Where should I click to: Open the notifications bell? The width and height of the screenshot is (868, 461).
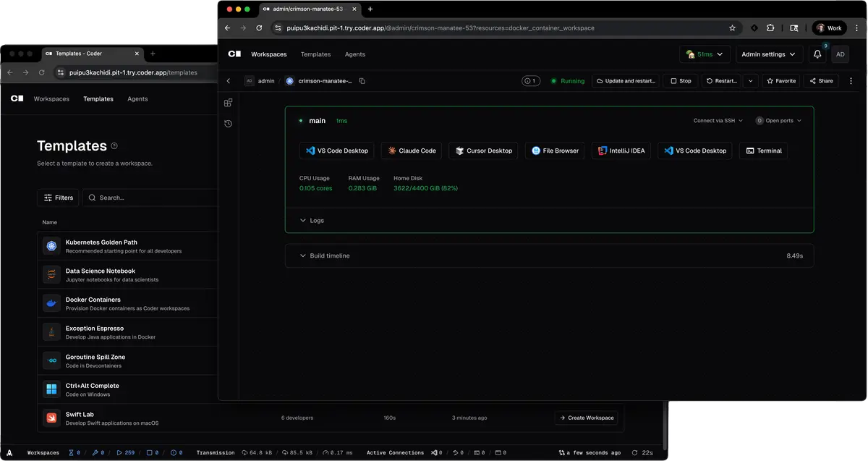(x=817, y=54)
